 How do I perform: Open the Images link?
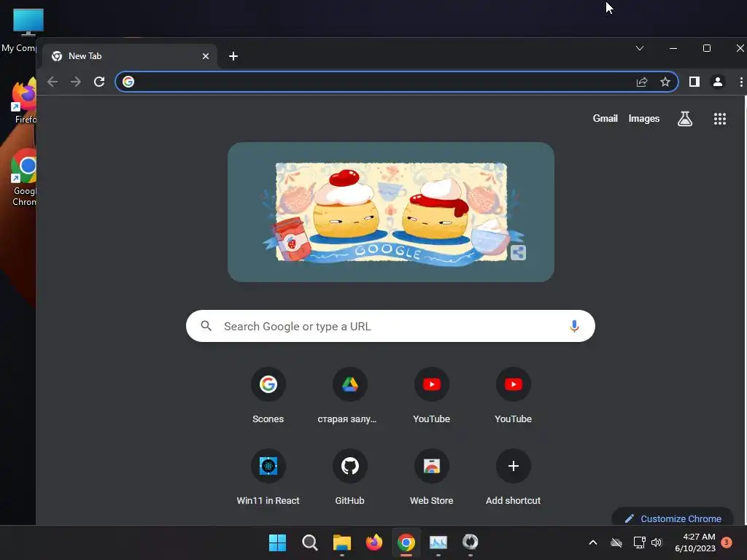643,119
